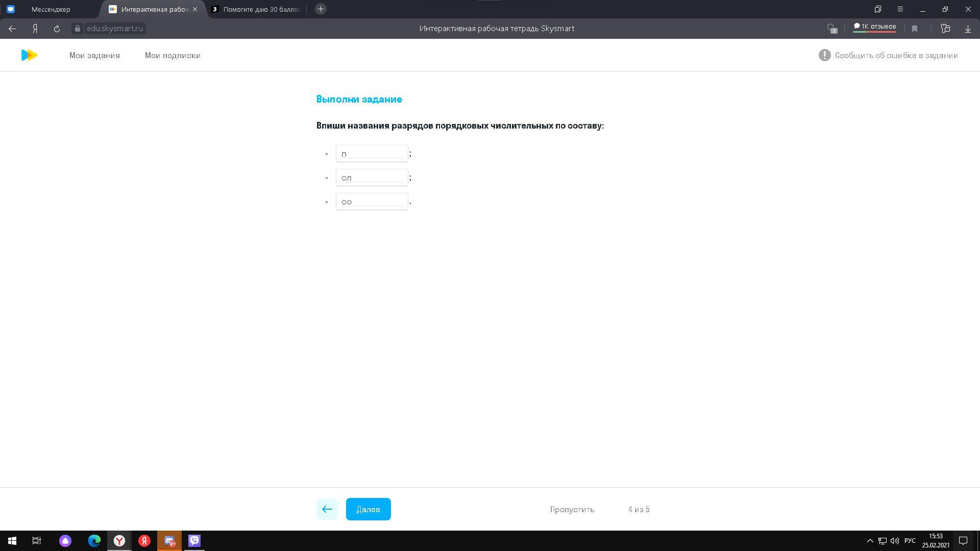The height and width of the screenshot is (551, 980).
Task: Open Мои задания menu item
Action: tap(94, 55)
